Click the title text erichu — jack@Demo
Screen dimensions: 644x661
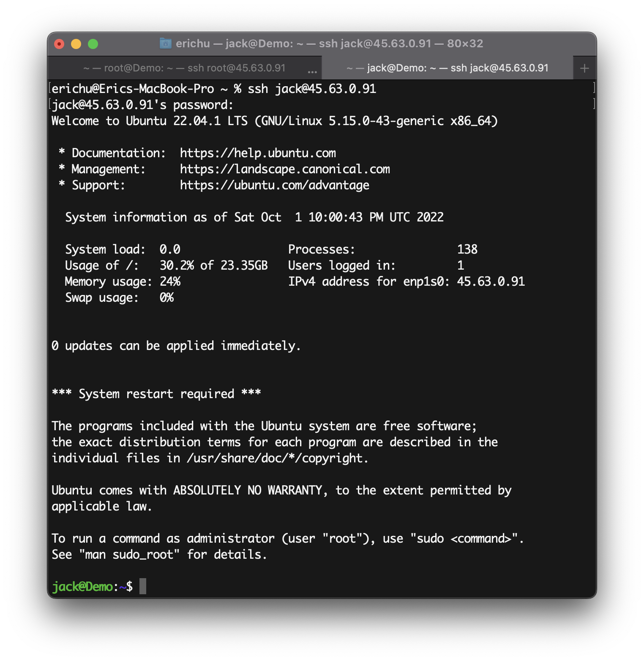(x=235, y=44)
